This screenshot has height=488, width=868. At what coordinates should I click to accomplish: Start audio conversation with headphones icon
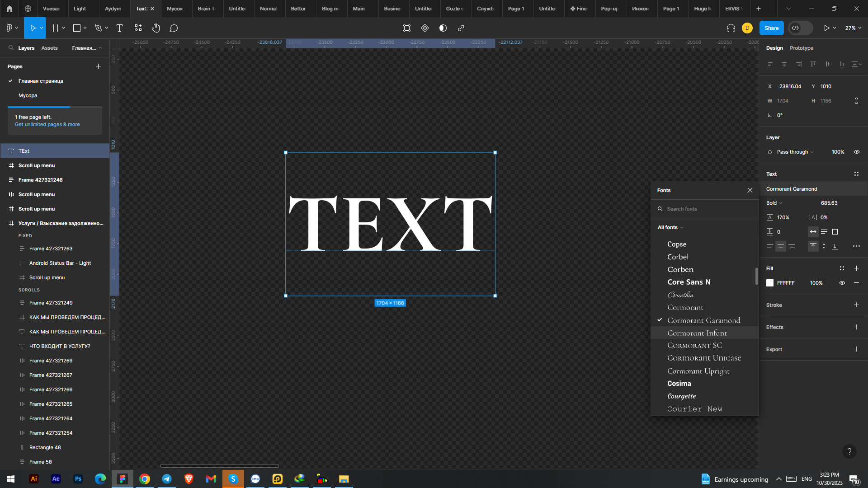pyautogui.click(x=731, y=28)
